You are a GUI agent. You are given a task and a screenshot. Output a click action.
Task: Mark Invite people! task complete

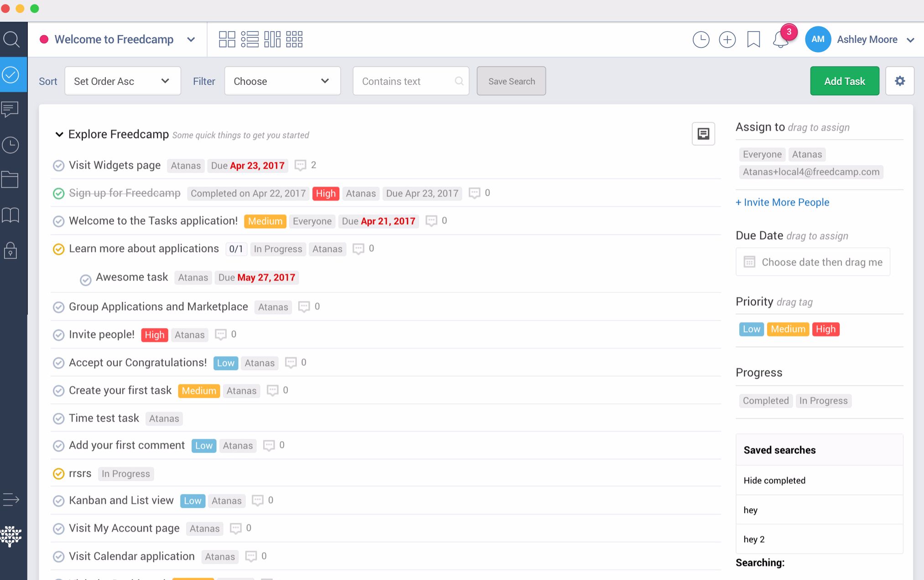pos(58,335)
